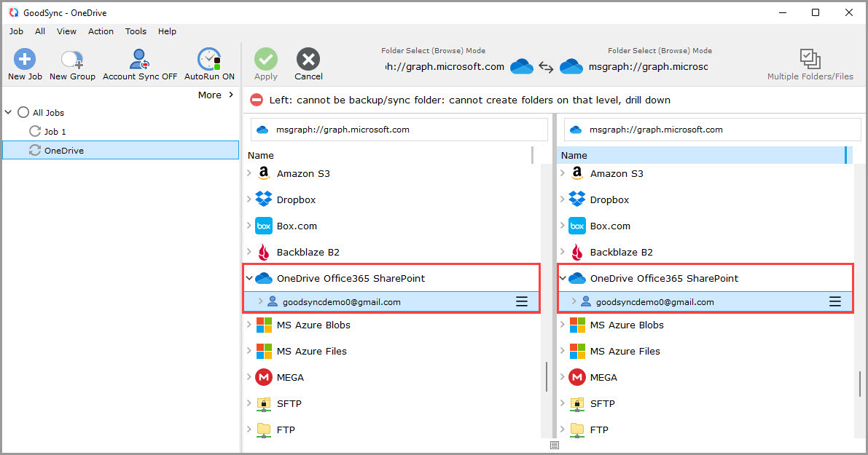
Task: Expand MS Azure Blobs chevron in right pane
Action: click(x=563, y=325)
